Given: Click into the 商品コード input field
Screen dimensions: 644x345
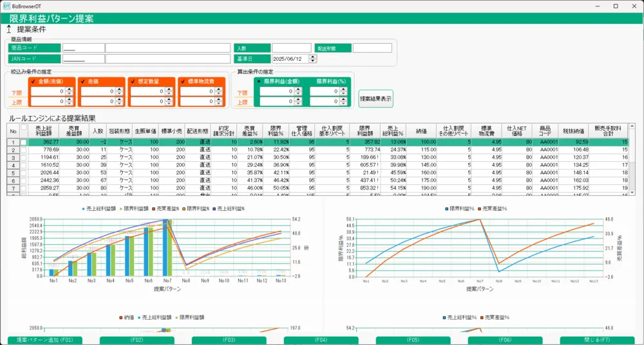Looking at the screenshot, I should (83, 48).
